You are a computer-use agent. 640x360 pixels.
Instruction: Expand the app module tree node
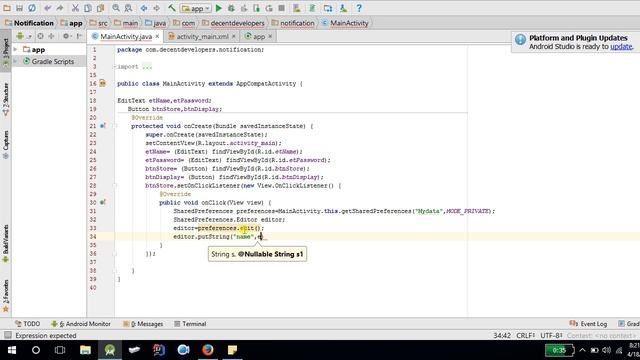(16, 49)
